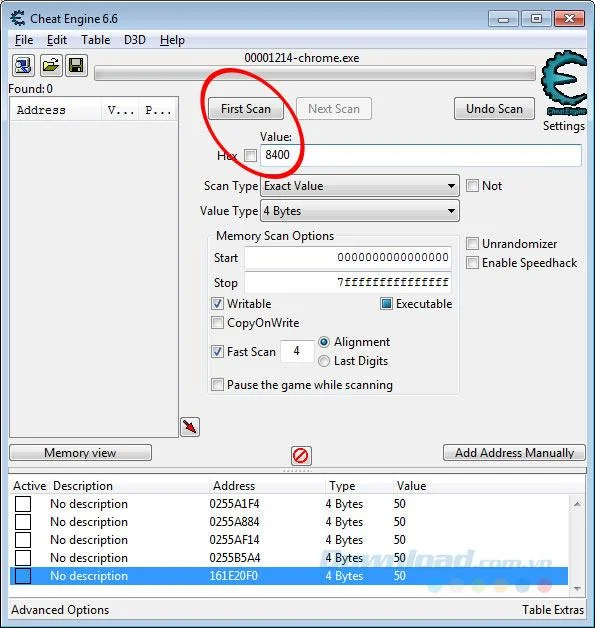Image resolution: width=595 pixels, height=628 pixels.
Task: Expand the Scan Type dropdown
Action: tap(360, 186)
